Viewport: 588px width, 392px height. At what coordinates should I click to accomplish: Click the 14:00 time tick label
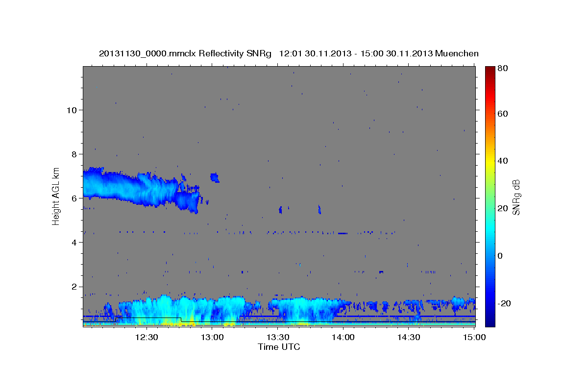coord(343,337)
